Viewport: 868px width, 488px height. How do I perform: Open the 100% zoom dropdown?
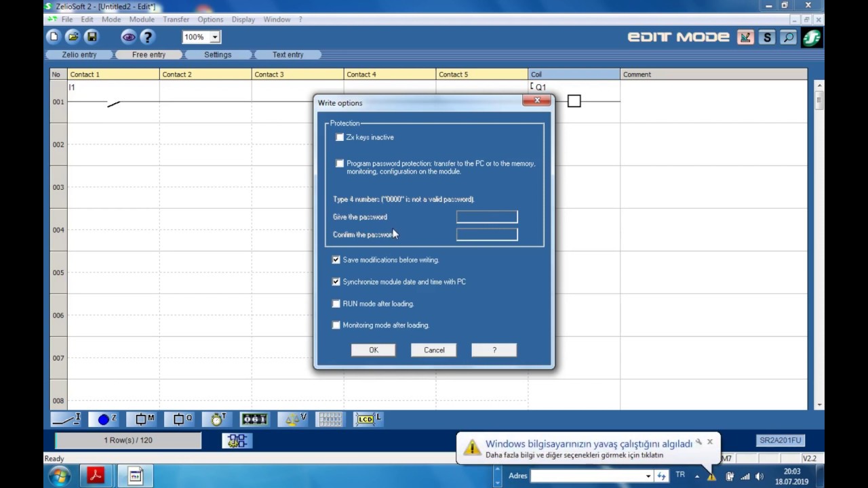(x=214, y=37)
